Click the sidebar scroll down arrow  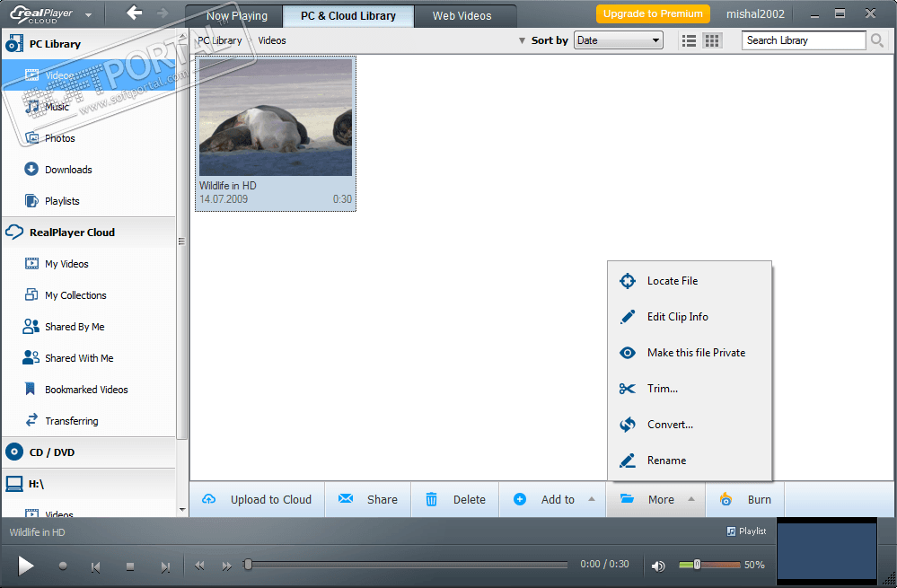point(182,510)
